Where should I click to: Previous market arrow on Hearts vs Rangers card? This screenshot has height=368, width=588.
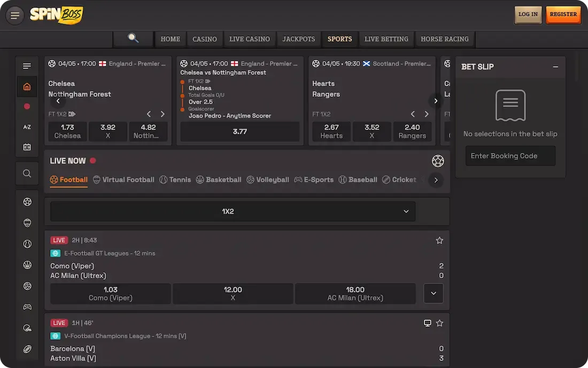(x=413, y=114)
